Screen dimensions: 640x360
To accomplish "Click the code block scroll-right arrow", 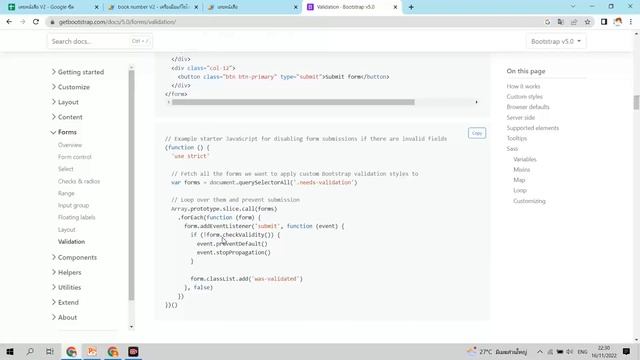I will coord(476,102).
